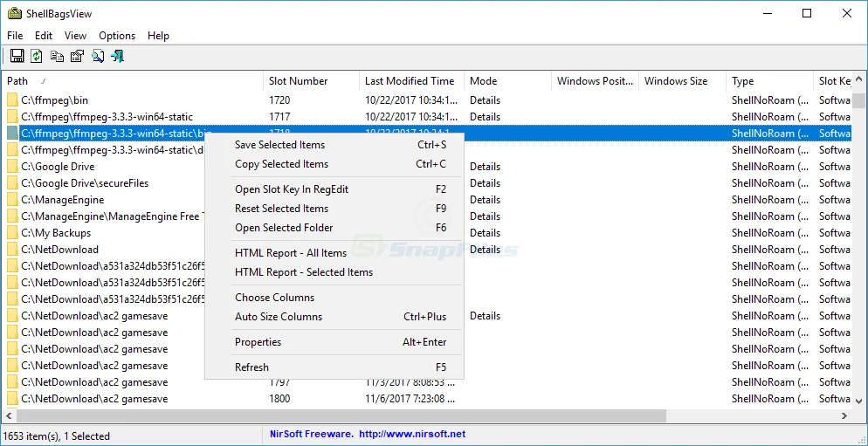Click the vertical scrollbar down arrow
868x446 pixels.
pos(858,401)
